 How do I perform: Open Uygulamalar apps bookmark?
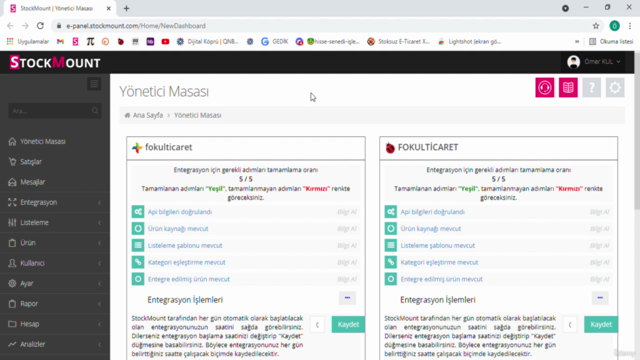pyautogui.click(x=28, y=42)
